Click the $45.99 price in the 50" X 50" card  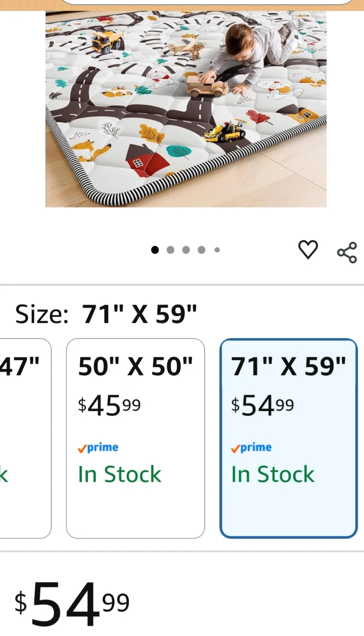pyautogui.click(x=109, y=405)
